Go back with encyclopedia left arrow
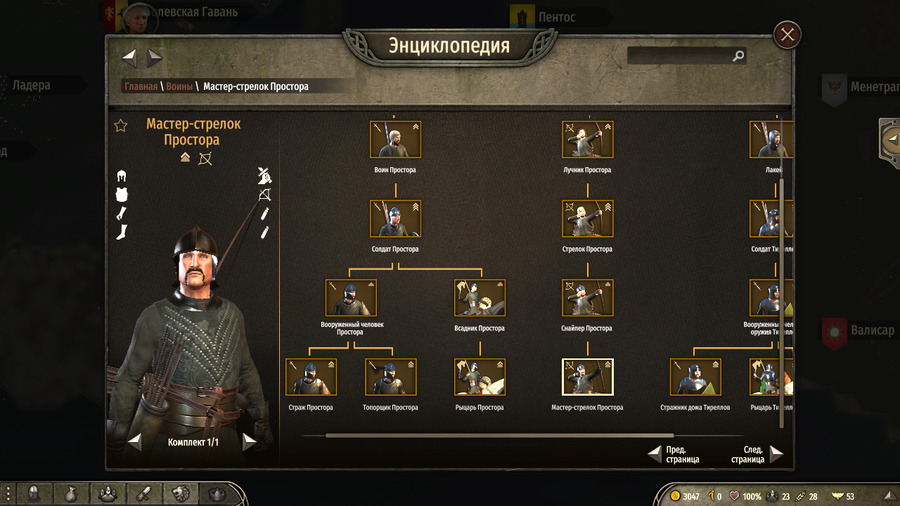Screen dimensions: 900x506 point(129,57)
